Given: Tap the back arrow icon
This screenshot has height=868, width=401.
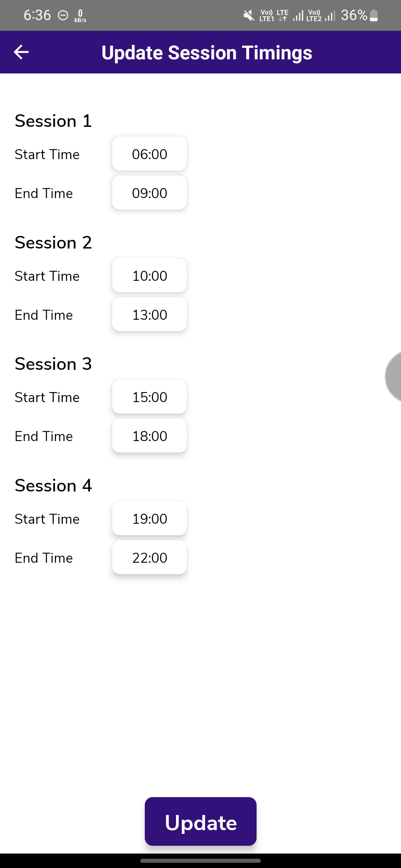Looking at the screenshot, I should coord(21,52).
